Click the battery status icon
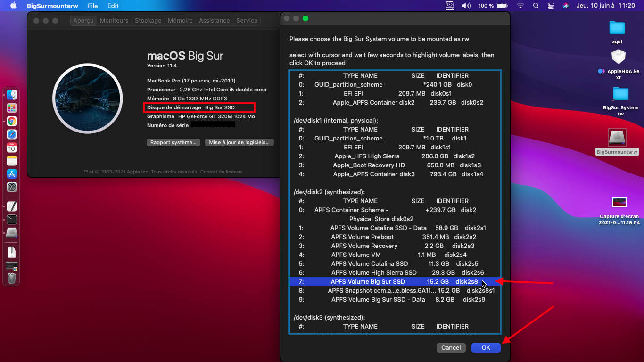The height and width of the screenshot is (362, 644). 502,6
